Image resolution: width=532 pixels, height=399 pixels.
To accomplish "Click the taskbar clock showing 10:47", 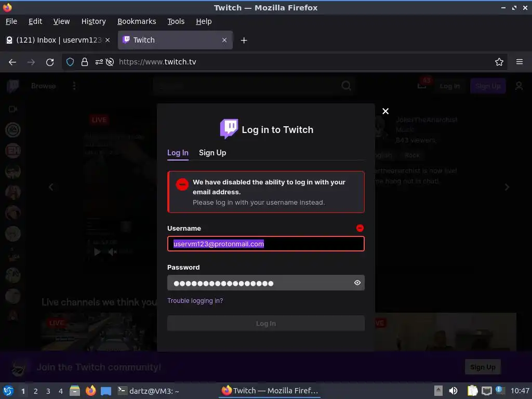I will pyautogui.click(x=520, y=391).
